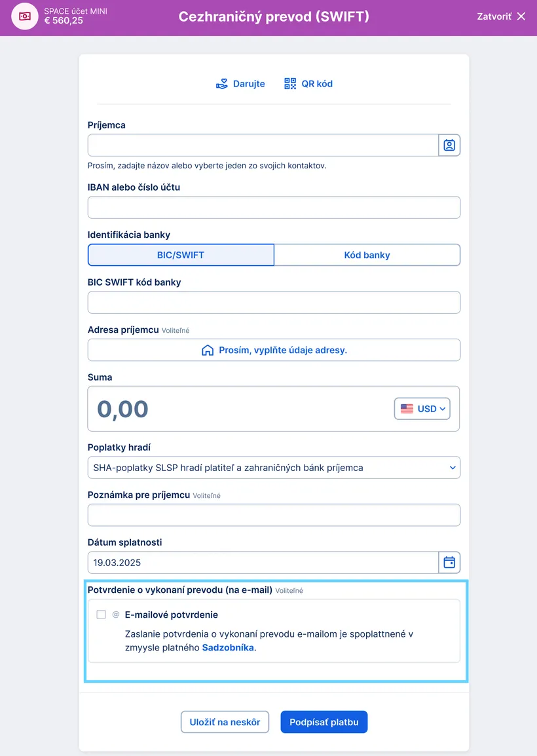
Task: Click the IBAN alebo číslo účtu field
Action: click(274, 208)
